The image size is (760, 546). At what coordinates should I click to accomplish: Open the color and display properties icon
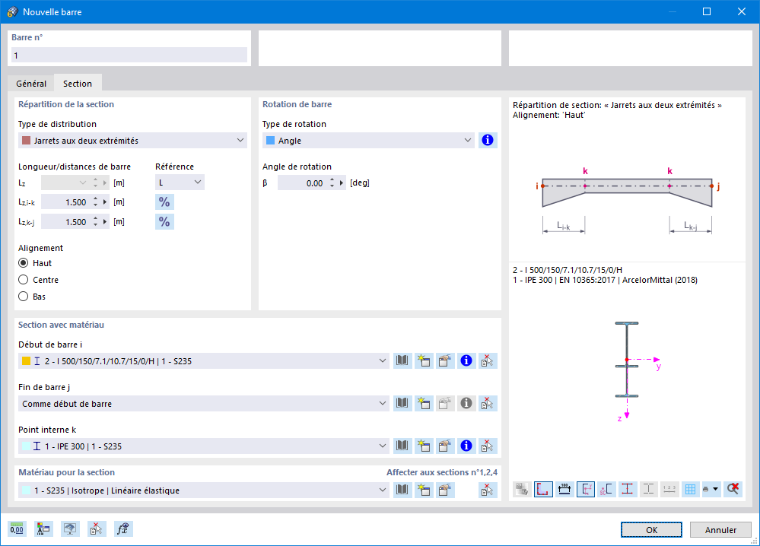44,529
